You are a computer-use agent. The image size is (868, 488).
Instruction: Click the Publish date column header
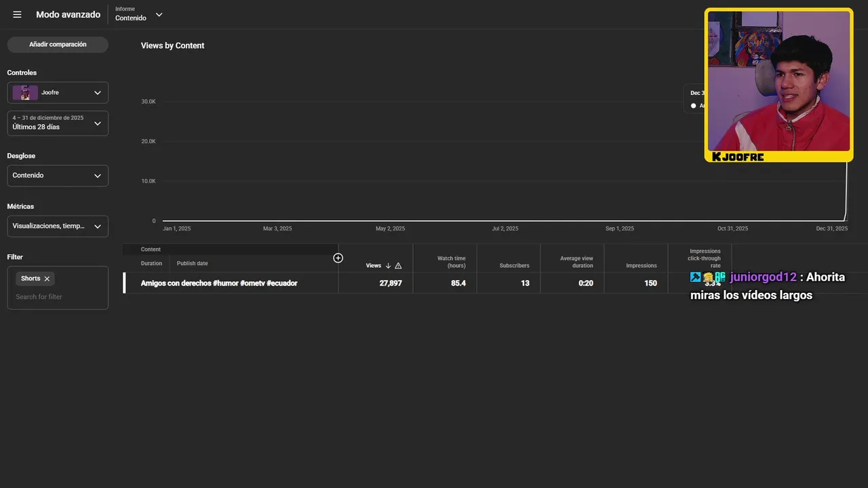192,264
